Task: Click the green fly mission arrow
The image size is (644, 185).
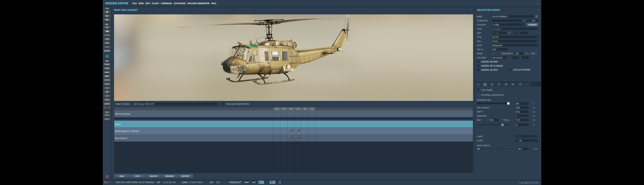Action: (107, 56)
